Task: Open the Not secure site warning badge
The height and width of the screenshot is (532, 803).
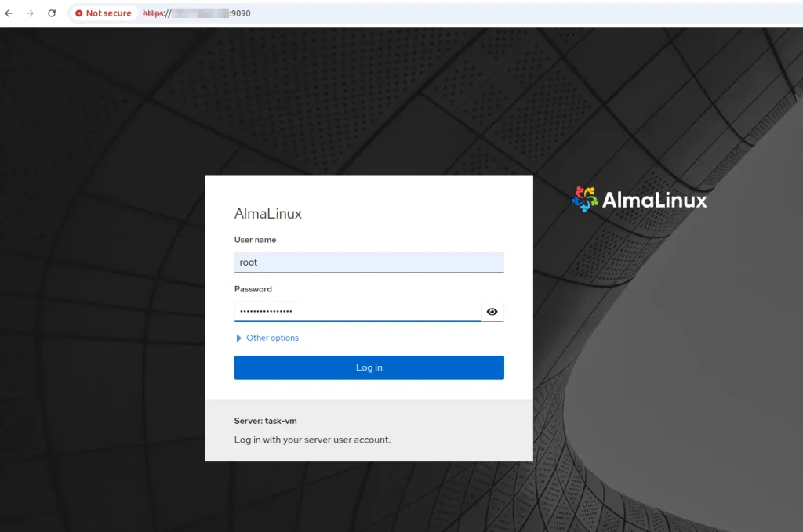Action: click(x=103, y=13)
